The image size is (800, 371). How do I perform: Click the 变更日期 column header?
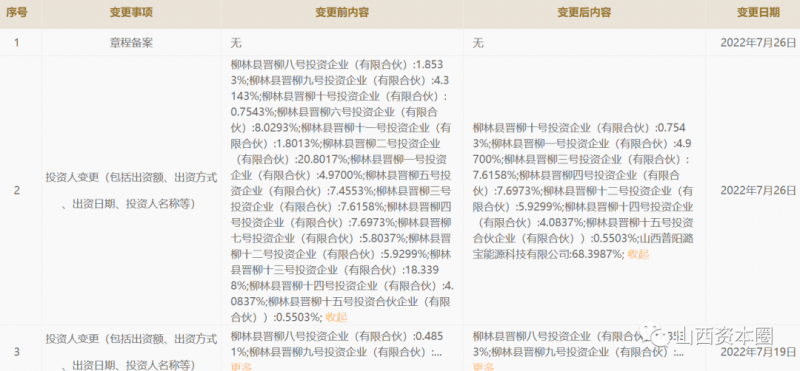point(758,13)
